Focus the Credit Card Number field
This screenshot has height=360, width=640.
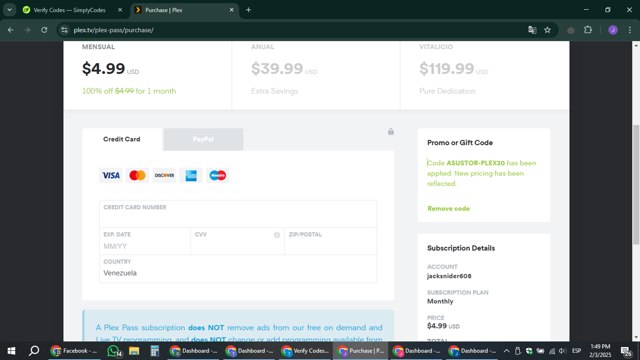click(x=238, y=214)
